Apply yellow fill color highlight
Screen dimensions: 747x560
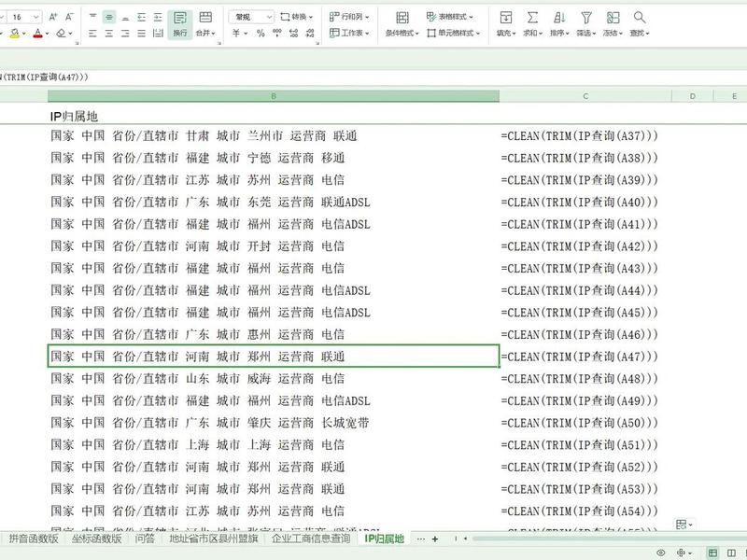pos(15,33)
